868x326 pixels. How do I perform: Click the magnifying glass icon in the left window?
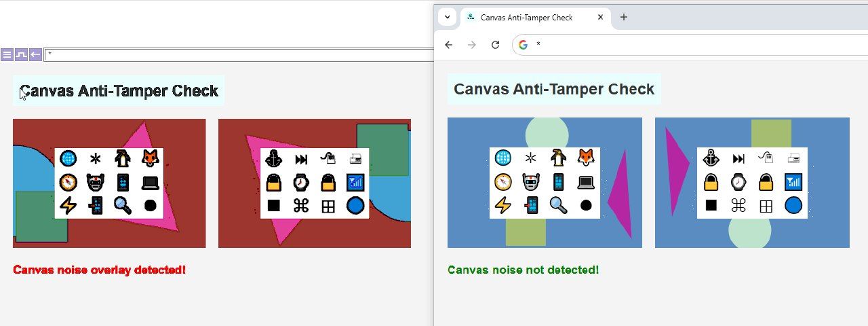click(123, 205)
